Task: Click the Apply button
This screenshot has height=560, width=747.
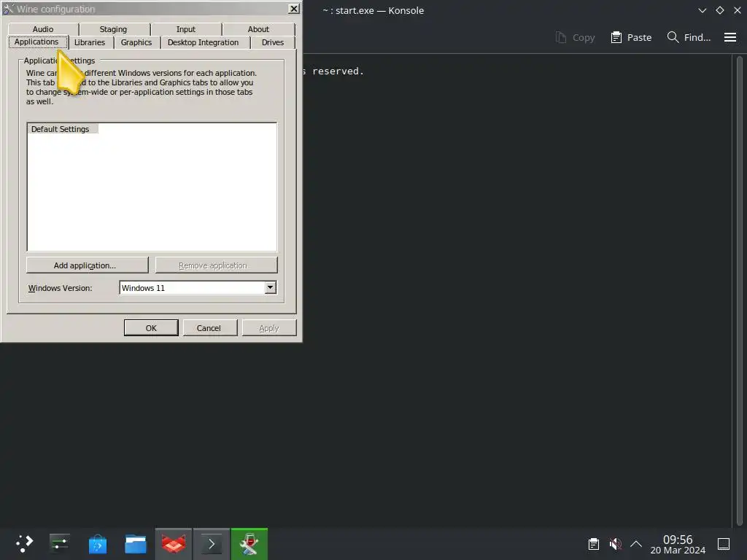Action: pos(269,327)
